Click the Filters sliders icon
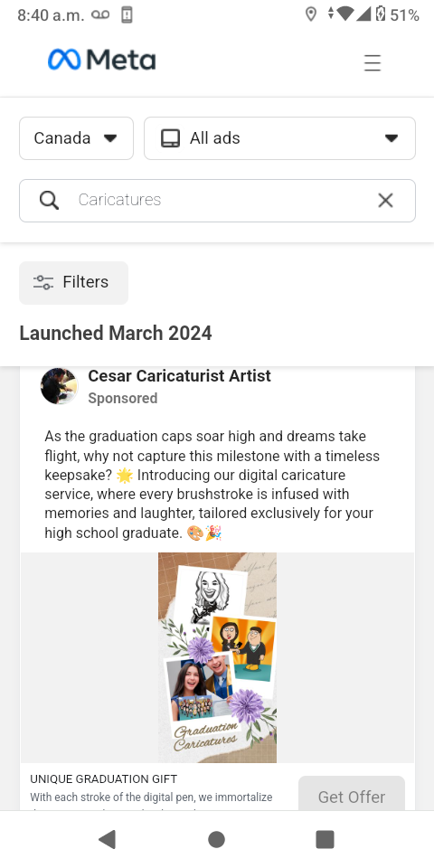434x868 pixels. (43, 283)
